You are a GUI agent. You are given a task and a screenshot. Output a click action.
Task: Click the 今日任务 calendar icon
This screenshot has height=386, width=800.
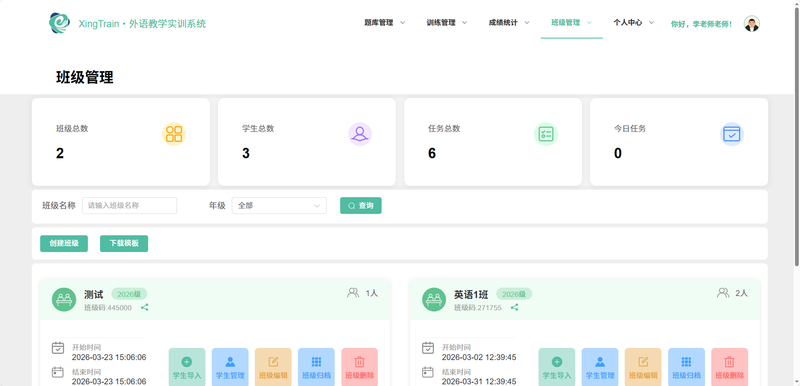click(732, 134)
